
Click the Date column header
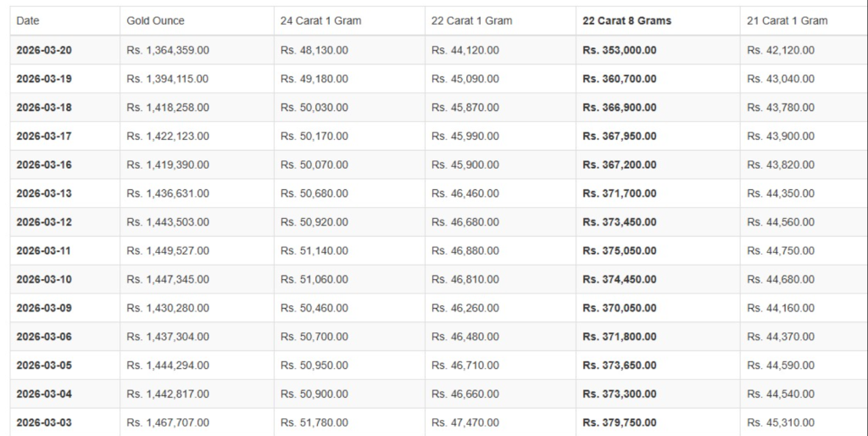28,20
